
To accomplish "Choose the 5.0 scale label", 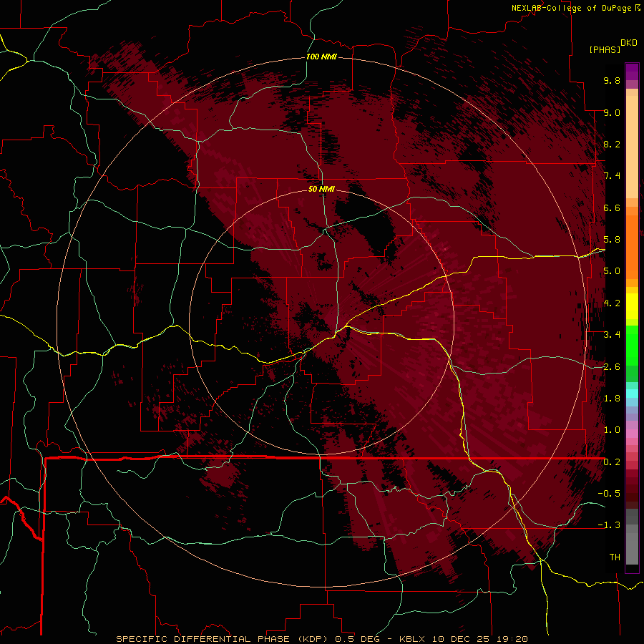I will (x=612, y=271).
